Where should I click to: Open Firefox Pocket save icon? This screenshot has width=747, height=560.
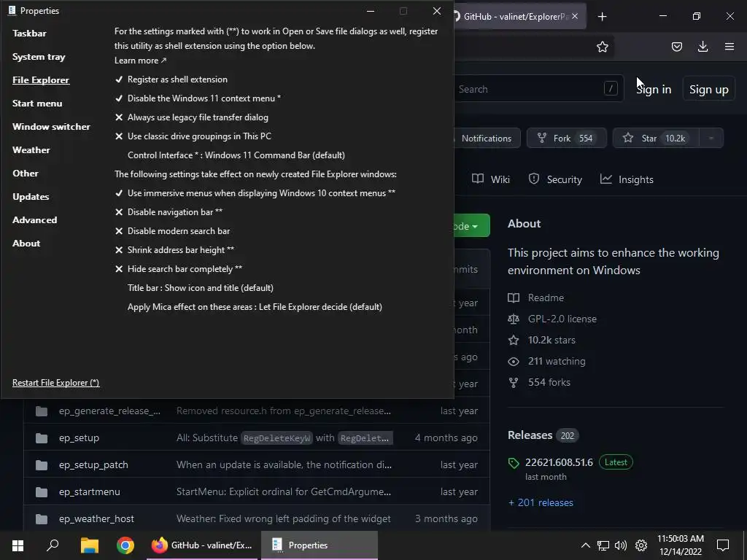pyautogui.click(x=676, y=47)
